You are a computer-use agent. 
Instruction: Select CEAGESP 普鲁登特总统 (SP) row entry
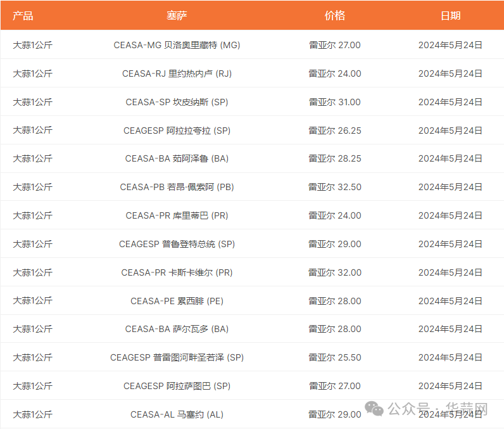point(177,244)
